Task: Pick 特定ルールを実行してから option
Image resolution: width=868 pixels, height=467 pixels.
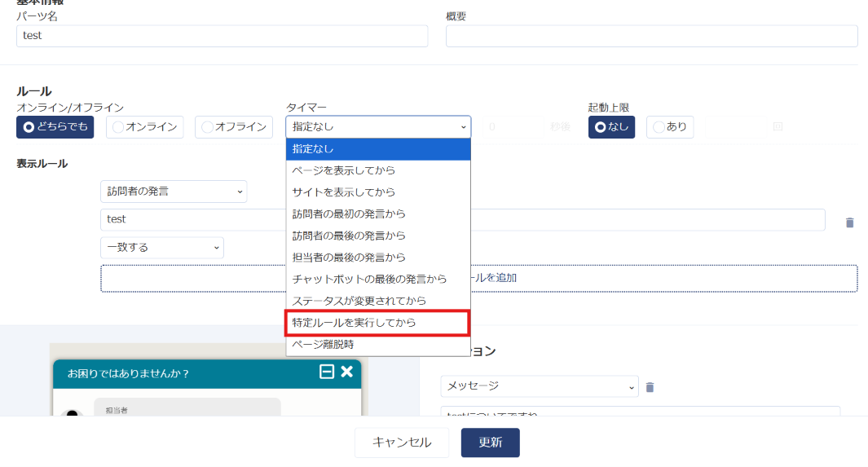Action: point(378,323)
